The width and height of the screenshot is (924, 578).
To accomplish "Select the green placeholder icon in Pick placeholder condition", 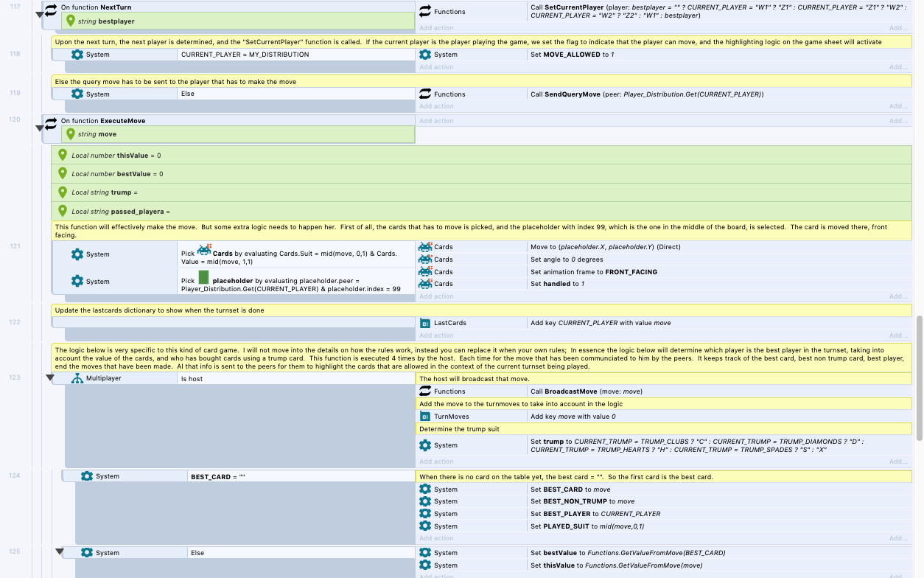I will tap(204, 277).
